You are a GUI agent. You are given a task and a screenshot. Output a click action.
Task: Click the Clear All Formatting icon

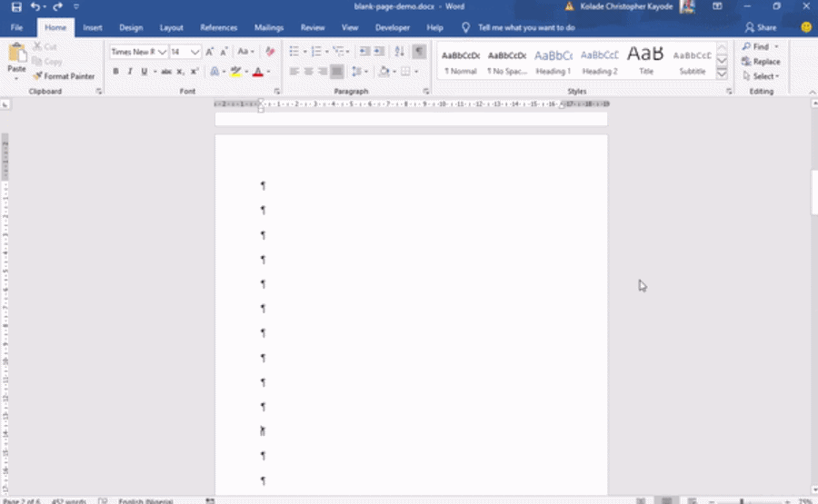[270, 52]
